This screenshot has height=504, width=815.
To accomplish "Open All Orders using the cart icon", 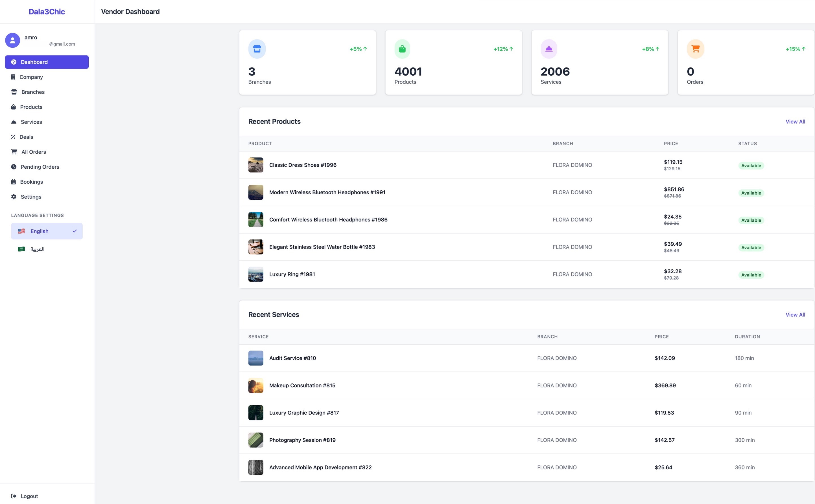I will click(13, 152).
